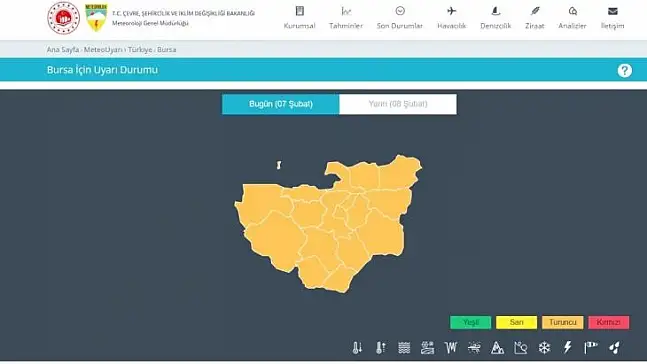Open the Tahminler menu
Viewport: 647px width, 364px height.
(x=346, y=18)
